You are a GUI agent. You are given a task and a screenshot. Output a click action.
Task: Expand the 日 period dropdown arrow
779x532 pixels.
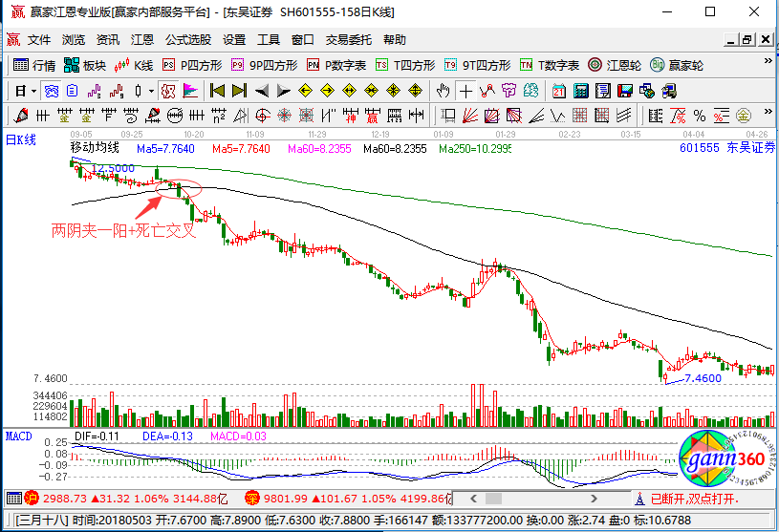[33, 92]
